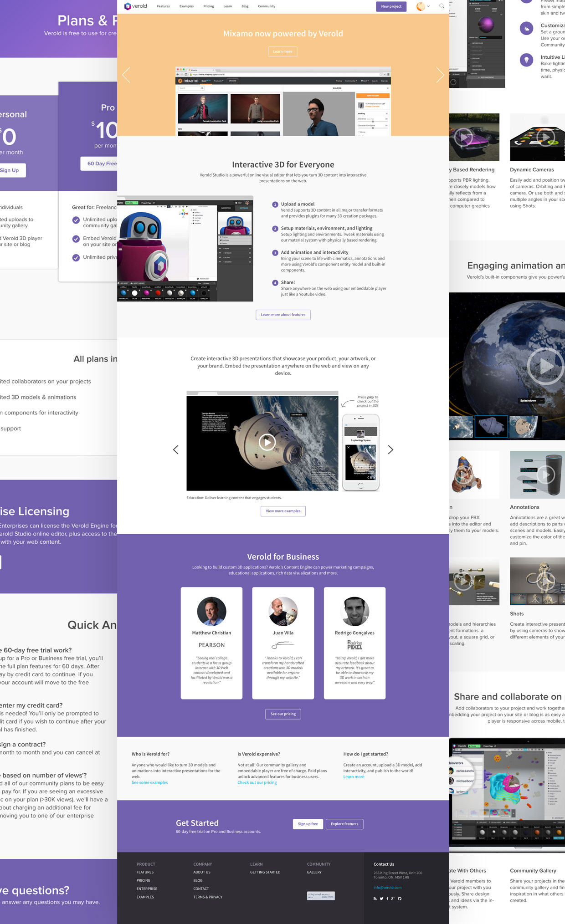Open the footer BLOG link
Screen dimensions: 565x924
(x=198, y=880)
